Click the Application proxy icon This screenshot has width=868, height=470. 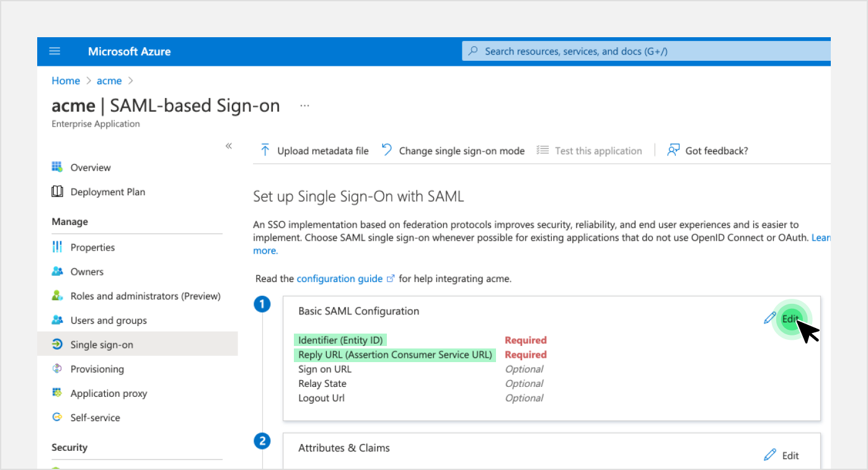57,393
